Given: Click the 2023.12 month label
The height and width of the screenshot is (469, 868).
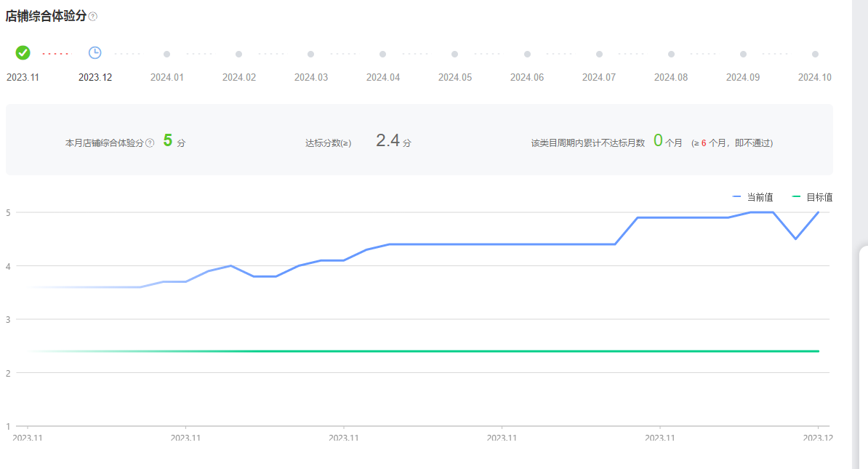Looking at the screenshot, I should [x=95, y=77].
